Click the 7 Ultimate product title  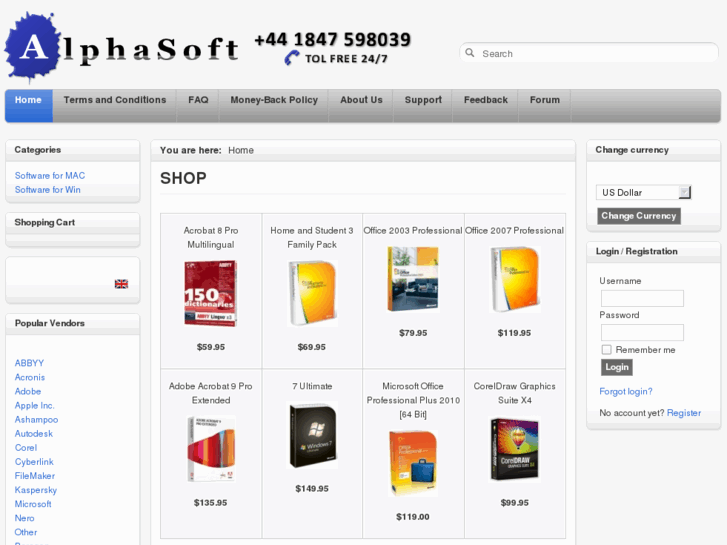pos(312,386)
